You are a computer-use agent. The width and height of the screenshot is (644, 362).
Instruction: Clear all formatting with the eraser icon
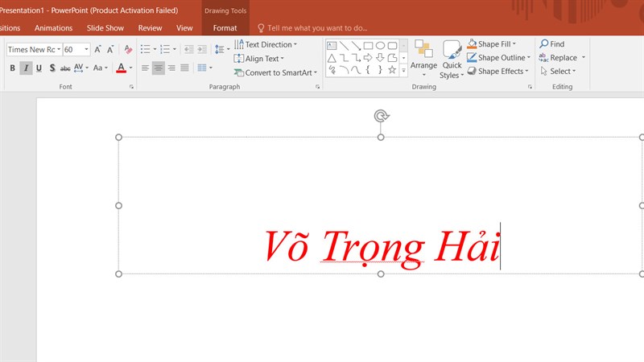(128, 50)
